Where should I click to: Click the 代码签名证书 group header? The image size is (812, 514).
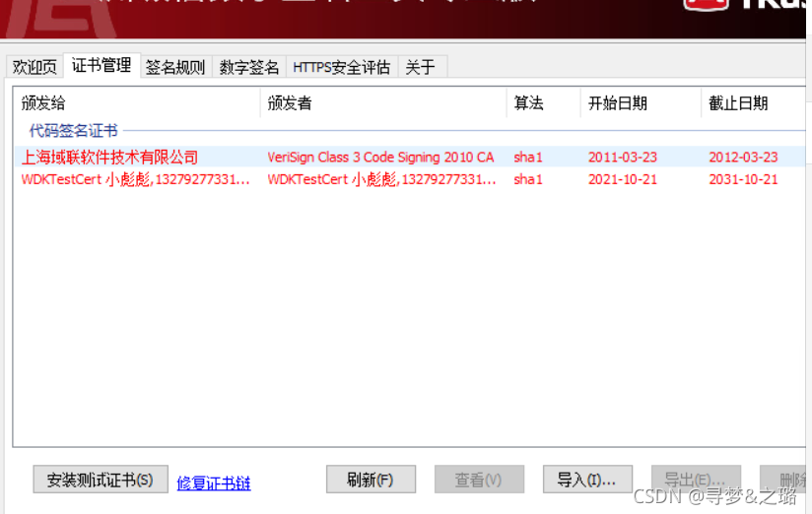[74, 130]
